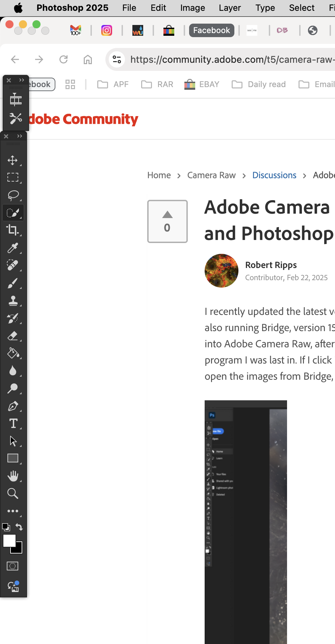Click the white foreground color swatch
The height and width of the screenshot is (644, 335).
tap(8, 540)
